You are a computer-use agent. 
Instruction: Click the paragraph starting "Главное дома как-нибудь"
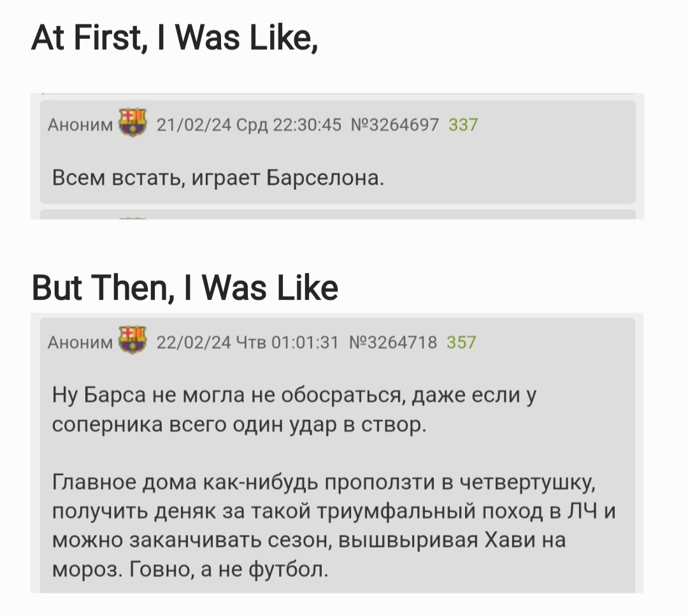[334, 526]
